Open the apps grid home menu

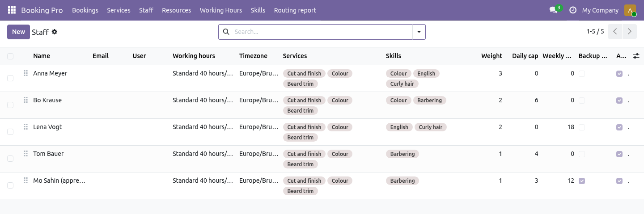12,10
